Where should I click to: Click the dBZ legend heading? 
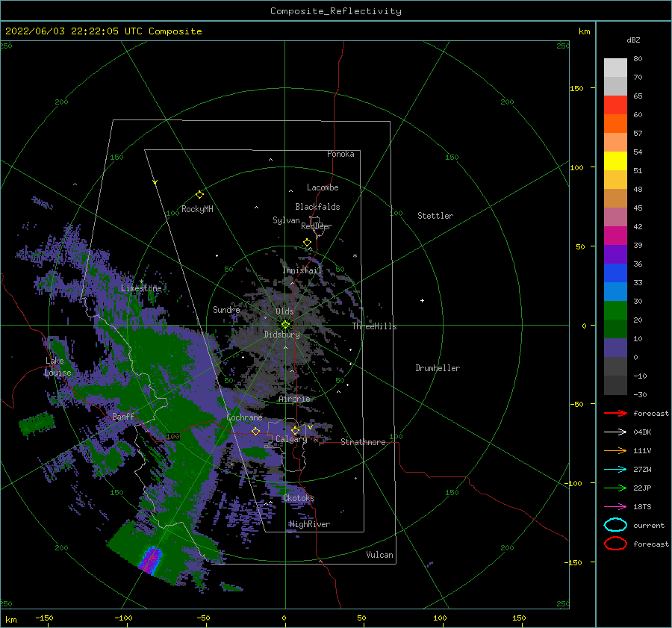coord(633,40)
